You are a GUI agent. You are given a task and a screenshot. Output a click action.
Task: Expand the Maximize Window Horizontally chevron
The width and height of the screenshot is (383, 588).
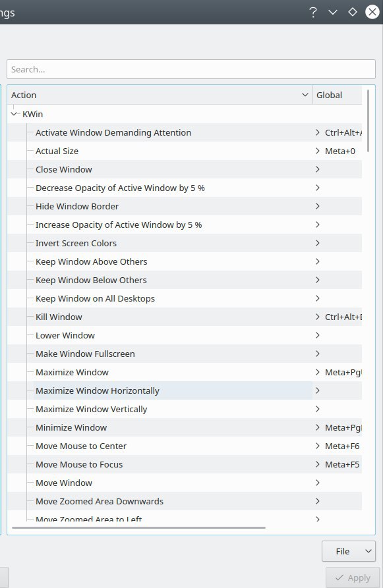coord(318,390)
